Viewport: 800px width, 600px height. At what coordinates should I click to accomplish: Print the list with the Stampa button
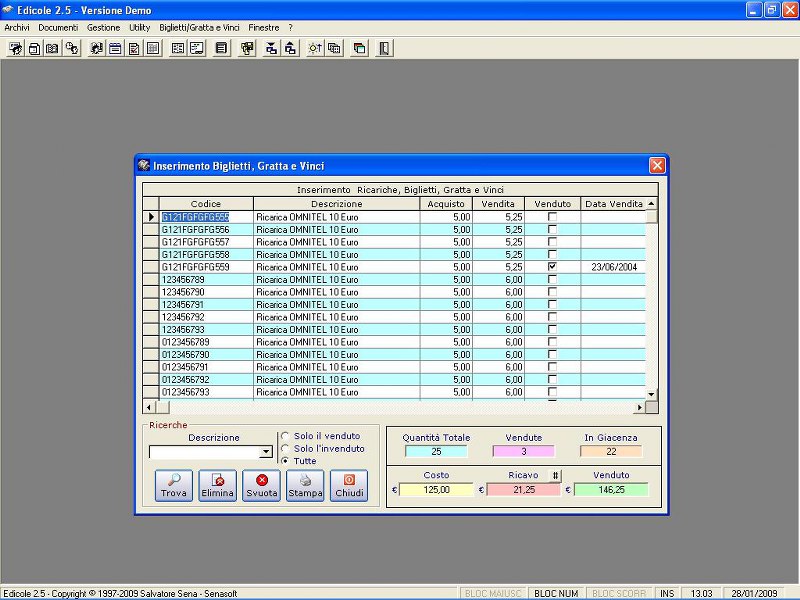pyautogui.click(x=305, y=485)
